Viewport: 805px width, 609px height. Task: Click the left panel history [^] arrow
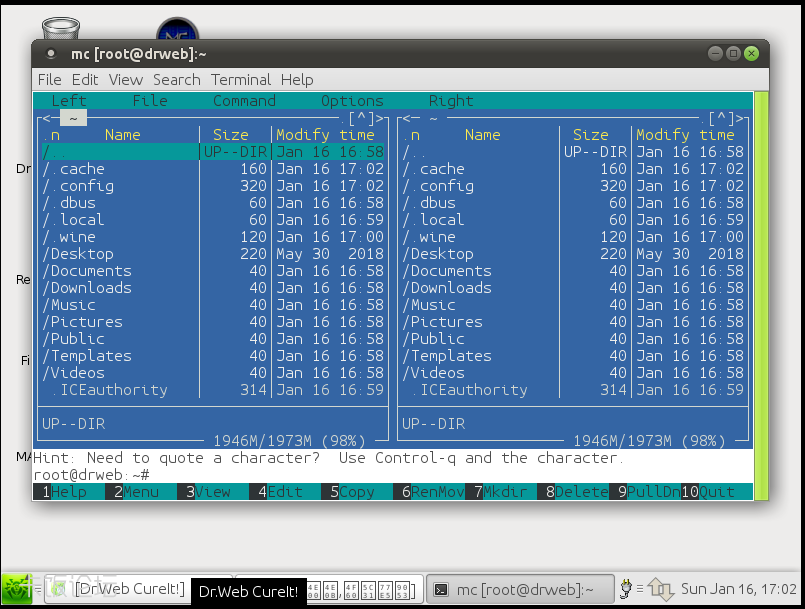[x=360, y=118]
